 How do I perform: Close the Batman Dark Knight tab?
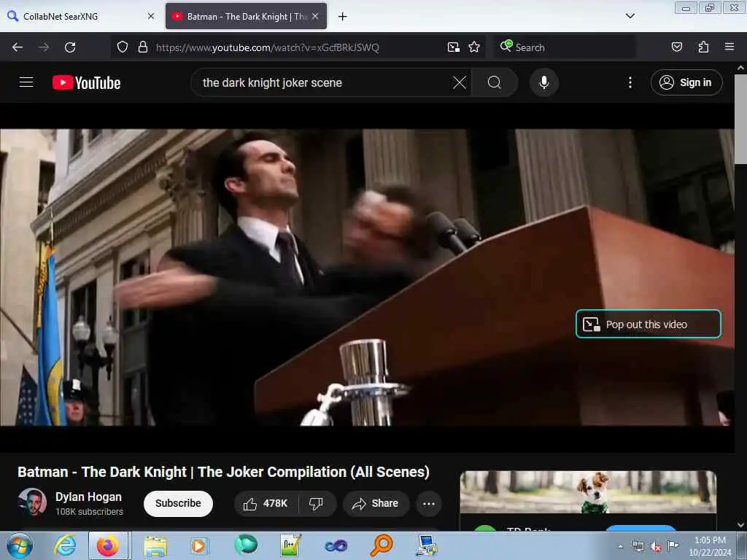(x=315, y=16)
